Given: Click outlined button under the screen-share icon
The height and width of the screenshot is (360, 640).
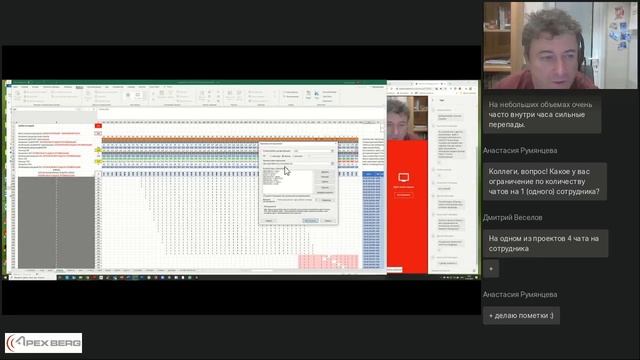Looking at the screenshot, I should click(404, 195).
